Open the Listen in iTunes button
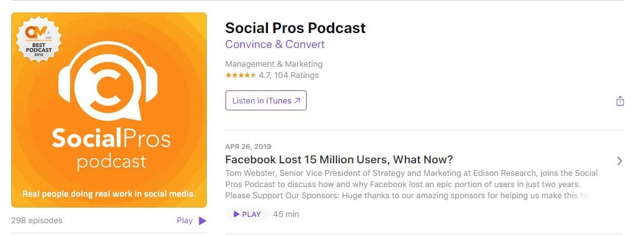 tap(266, 100)
